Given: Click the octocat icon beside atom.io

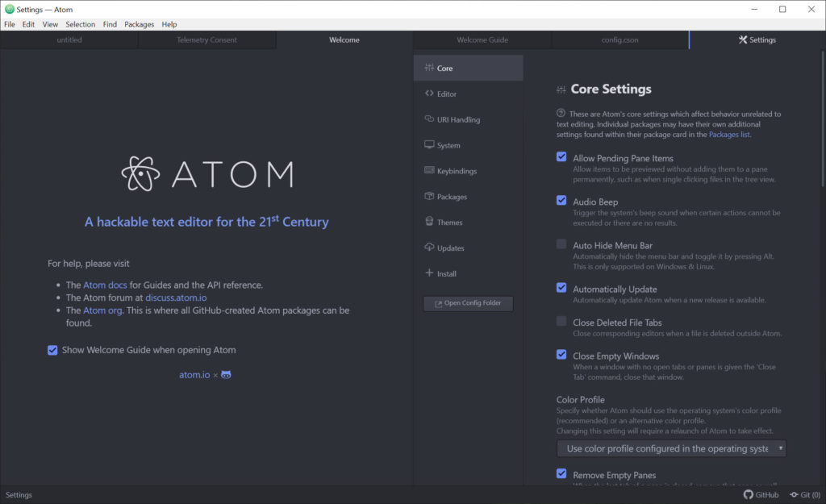Looking at the screenshot, I should [x=226, y=374].
